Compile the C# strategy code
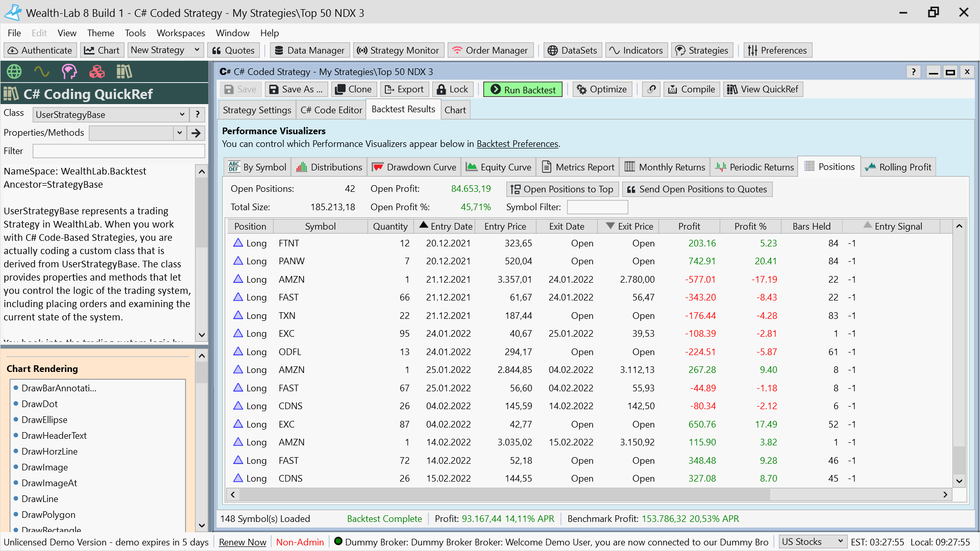The height and width of the screenshot is (551, 980). click(692, 89)
